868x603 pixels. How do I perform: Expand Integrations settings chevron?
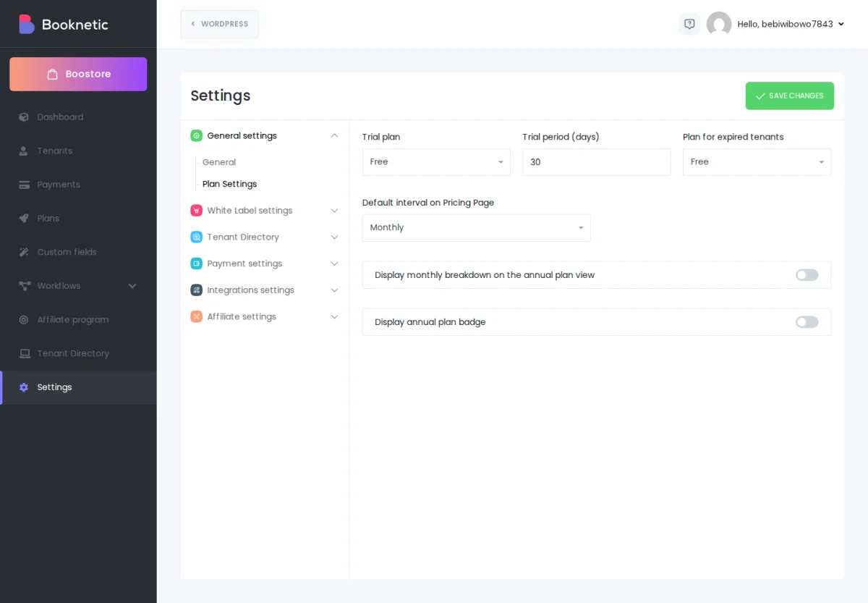click(334, 290)
